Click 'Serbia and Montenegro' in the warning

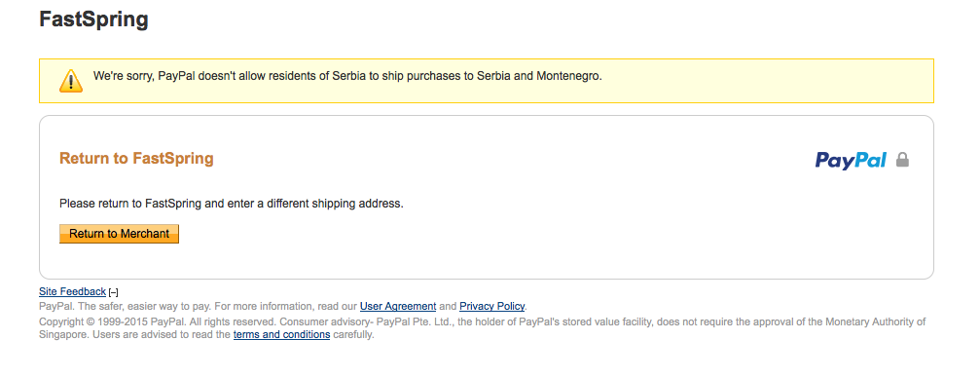pos(539,76)
